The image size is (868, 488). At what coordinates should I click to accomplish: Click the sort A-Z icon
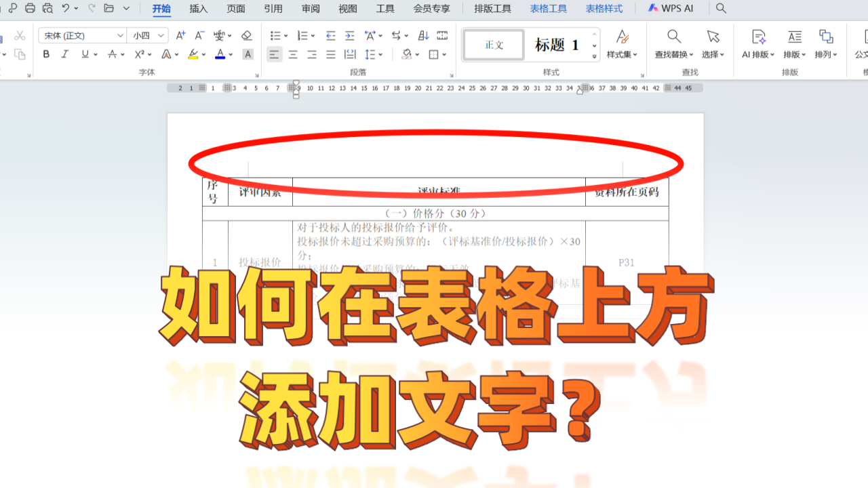tap(423, 35)
